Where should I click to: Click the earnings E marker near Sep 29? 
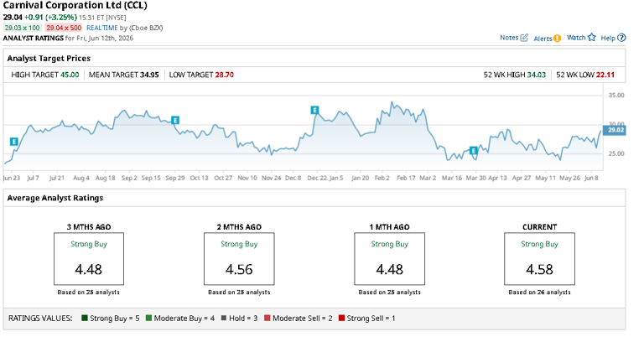point(175,121)
